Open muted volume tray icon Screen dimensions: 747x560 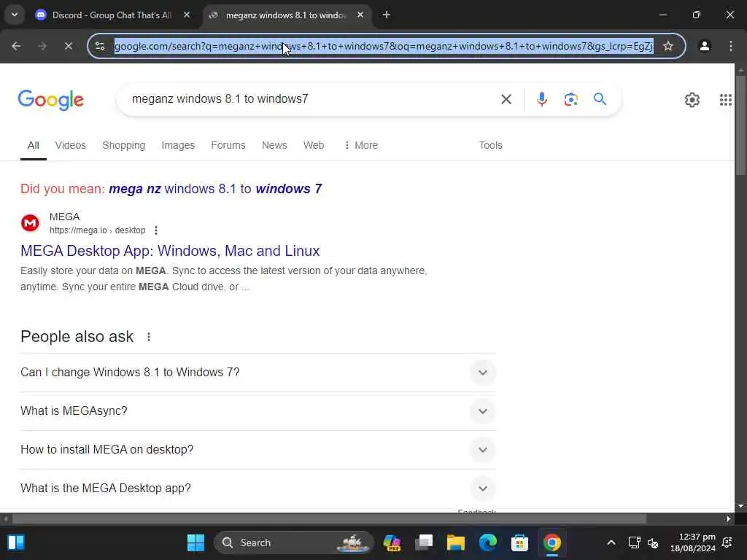[653, 542]
